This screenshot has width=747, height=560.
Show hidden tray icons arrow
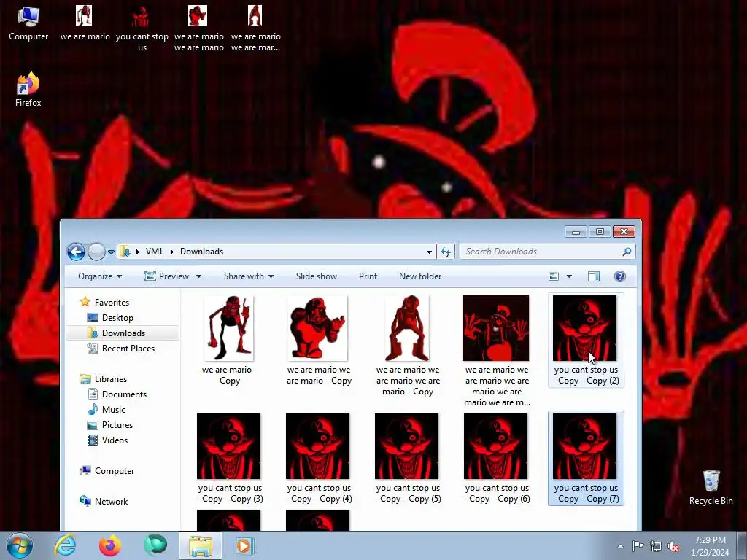(620, 546)
